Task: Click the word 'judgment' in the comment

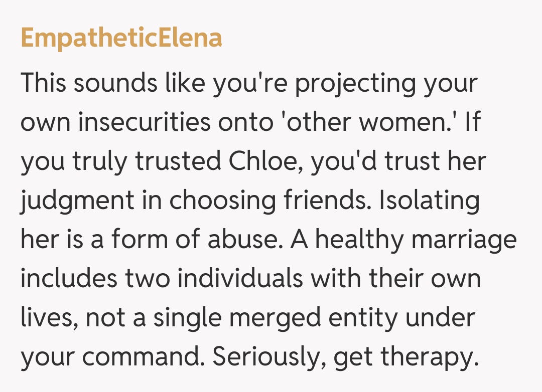Action: click(x=77, y=202)
